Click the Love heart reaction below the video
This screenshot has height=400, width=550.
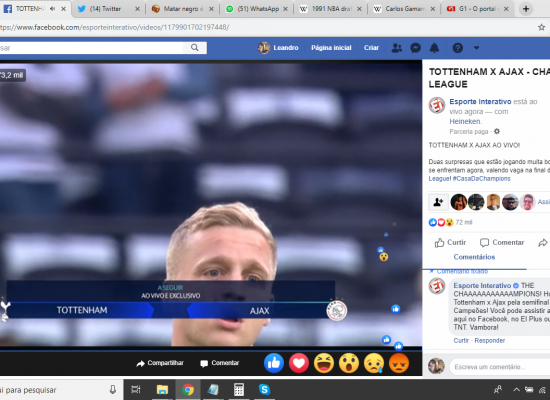[299, 363]
